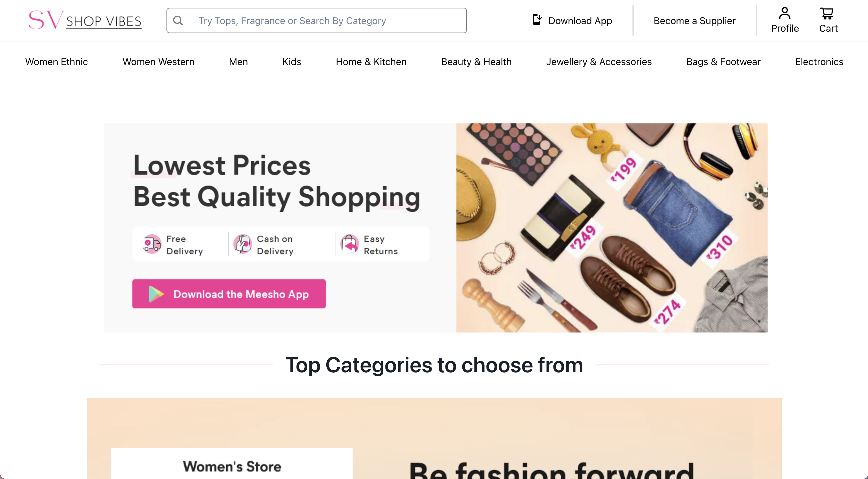Click Become a Supplier link
The width and height of the screenshot is (868, 479).
(x=694, y=20)
